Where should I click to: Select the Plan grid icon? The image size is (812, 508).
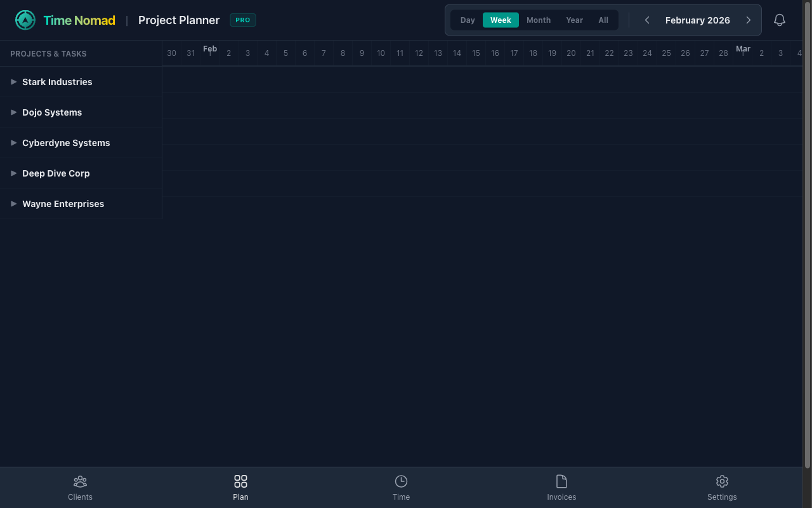point(240,481)
